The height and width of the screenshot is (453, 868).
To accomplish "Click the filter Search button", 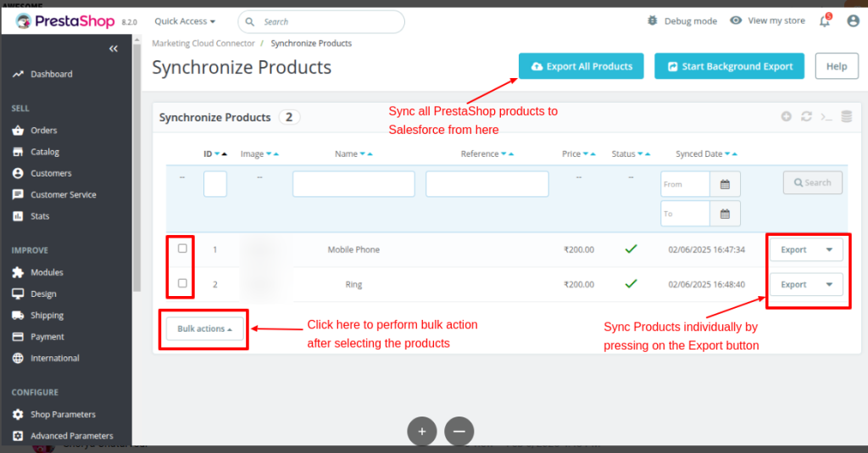I will tap(813, 182).
